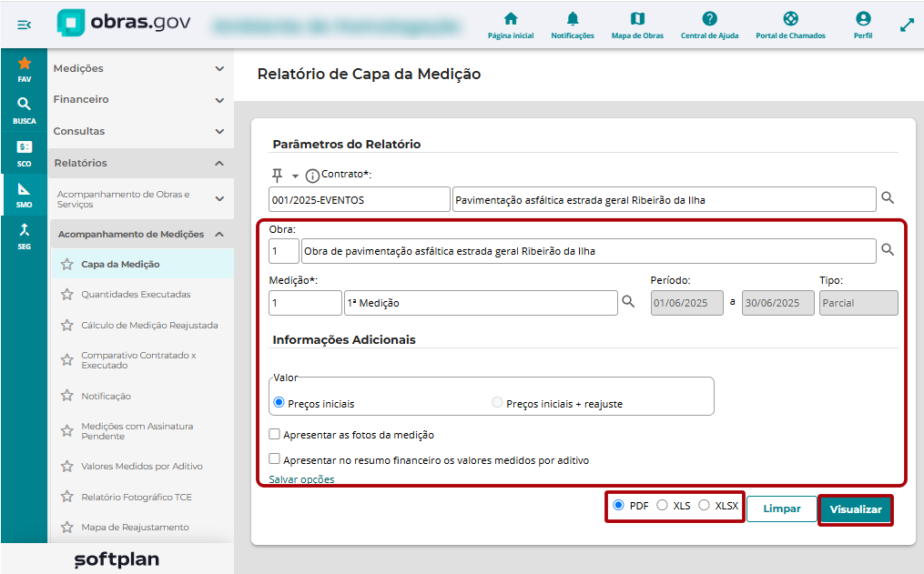
Task: Open Notificação report item
Action: [107, 397]
